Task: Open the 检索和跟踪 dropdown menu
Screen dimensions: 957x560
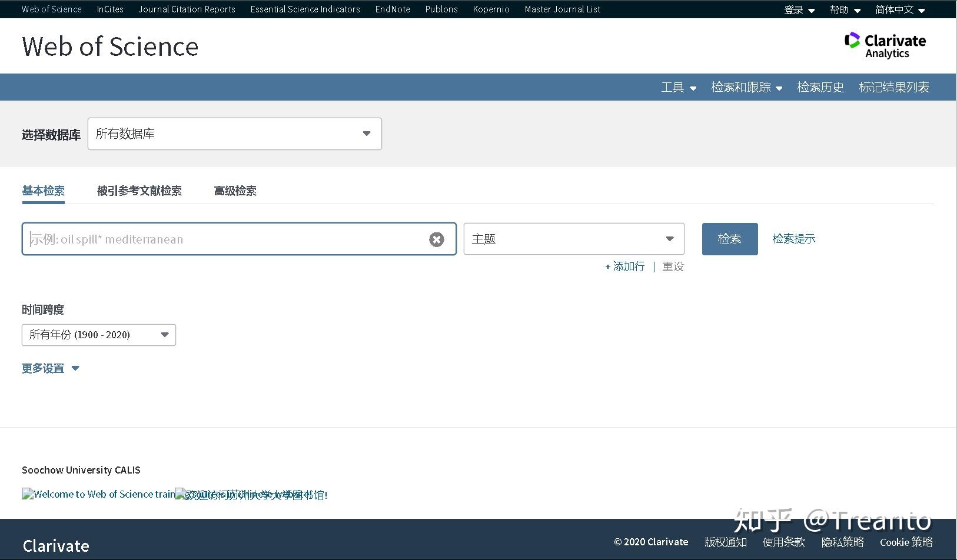Action: tap(746, 87)
